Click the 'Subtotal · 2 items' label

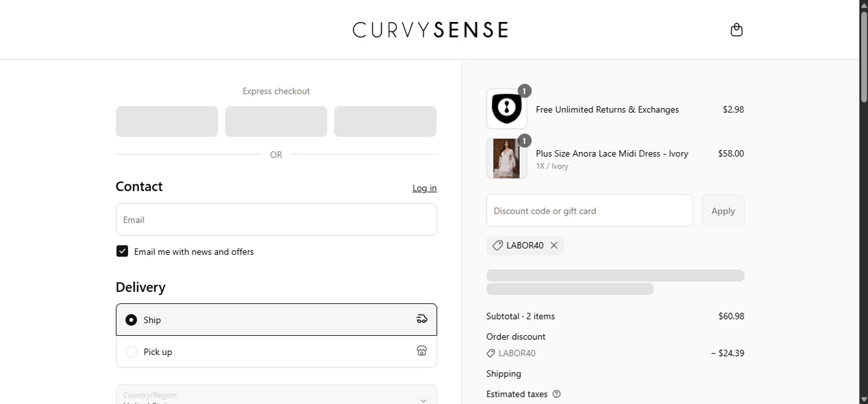(520, 316)
